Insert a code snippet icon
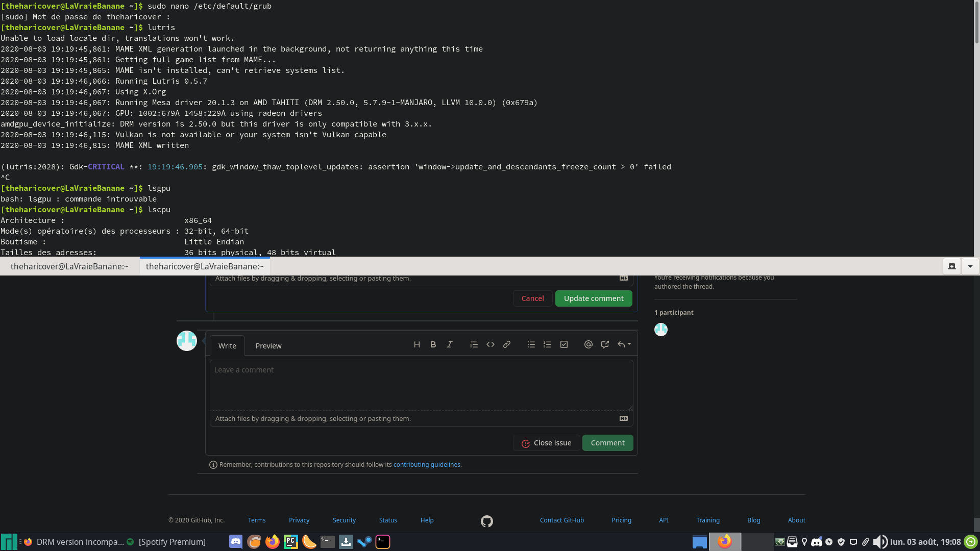Screen dimensions: 980x551 click(491, 345)
